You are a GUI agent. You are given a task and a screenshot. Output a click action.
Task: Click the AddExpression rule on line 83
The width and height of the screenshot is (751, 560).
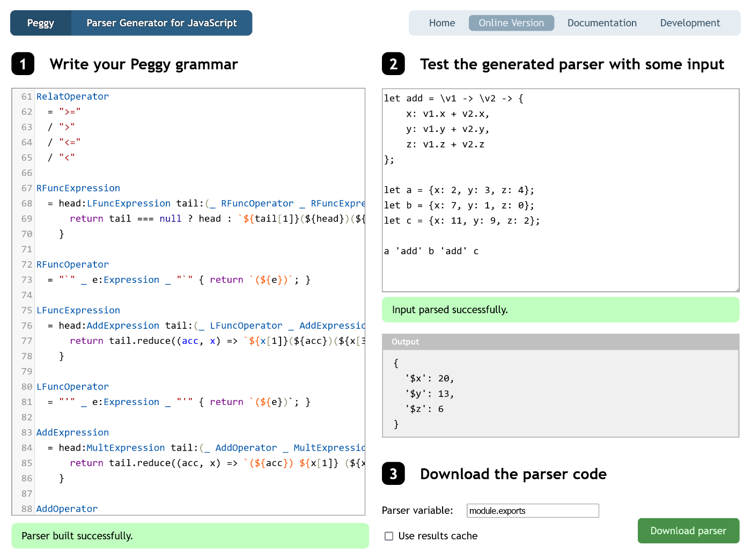coord(72,432)
